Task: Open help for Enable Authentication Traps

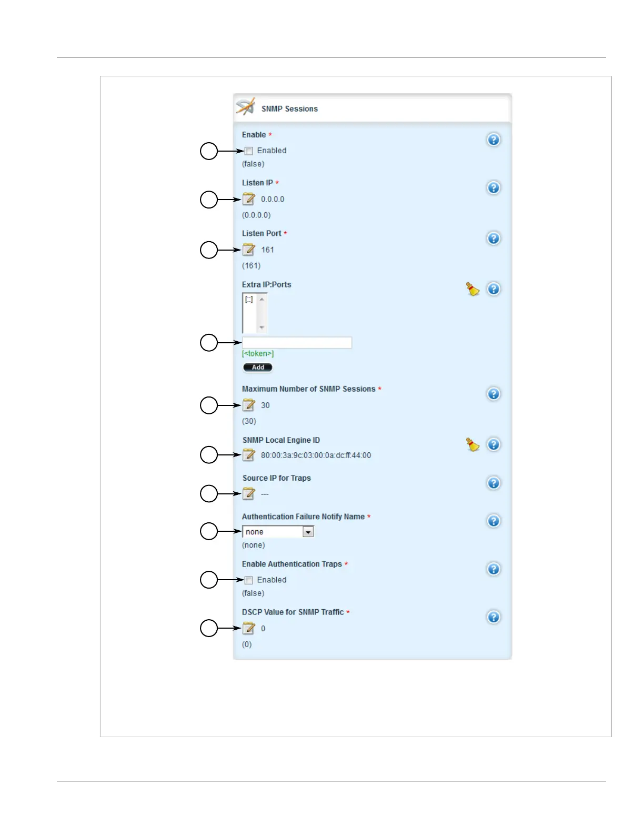Action: tap(494, 569)
